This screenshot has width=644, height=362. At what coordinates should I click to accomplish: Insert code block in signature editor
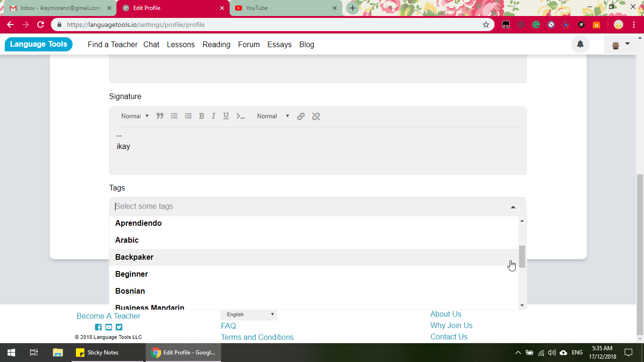(x=240, y=116)
